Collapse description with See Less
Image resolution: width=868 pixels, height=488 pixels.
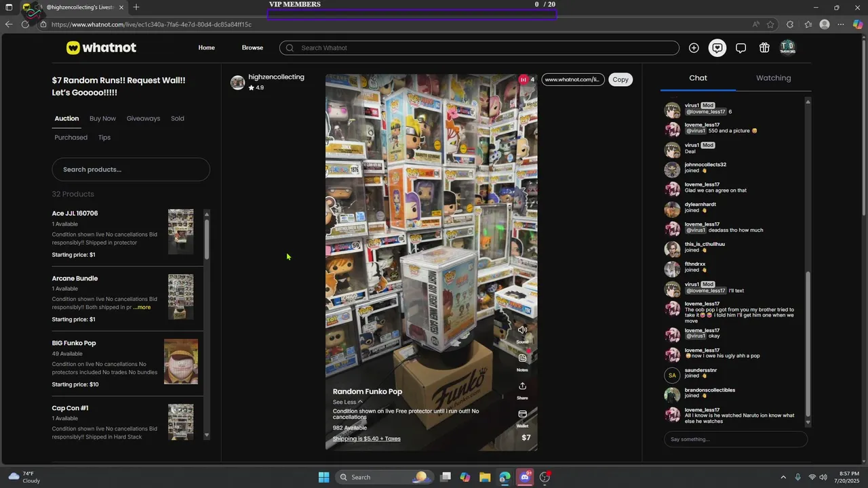click(347, 402)
